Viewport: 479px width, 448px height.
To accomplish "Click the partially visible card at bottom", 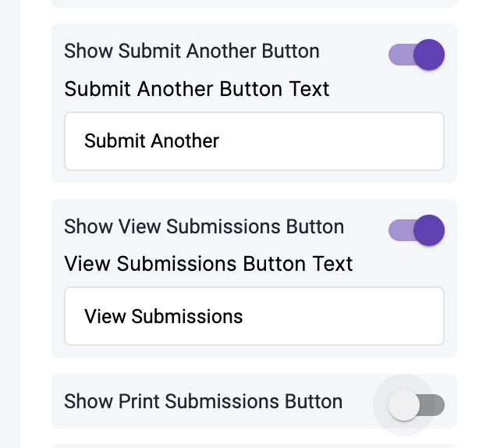I will coord(254,446).
